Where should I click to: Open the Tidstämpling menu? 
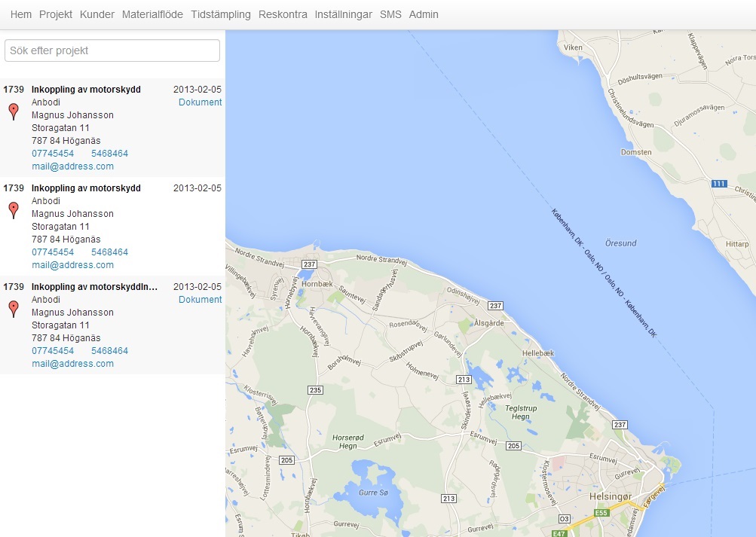221,14
